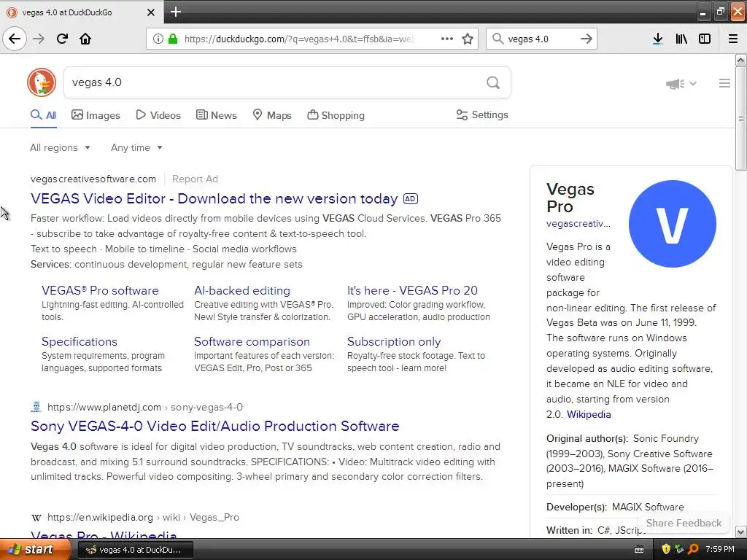
Task: Open a new browser tab
Action: tap(175, 12)
